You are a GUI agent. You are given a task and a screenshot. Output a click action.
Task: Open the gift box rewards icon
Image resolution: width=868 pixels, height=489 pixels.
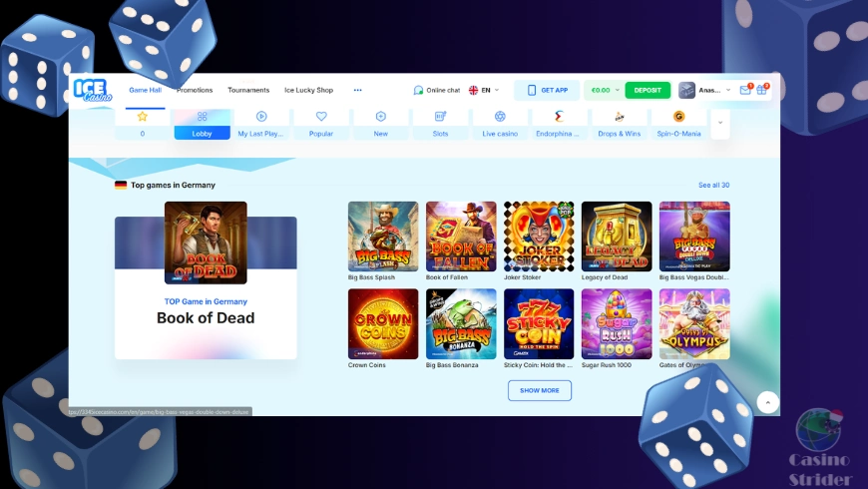coord(762,90)
